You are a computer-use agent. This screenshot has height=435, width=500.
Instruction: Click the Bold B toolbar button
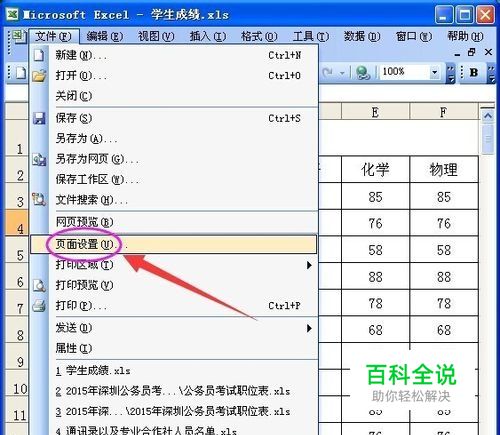[473, 72]
